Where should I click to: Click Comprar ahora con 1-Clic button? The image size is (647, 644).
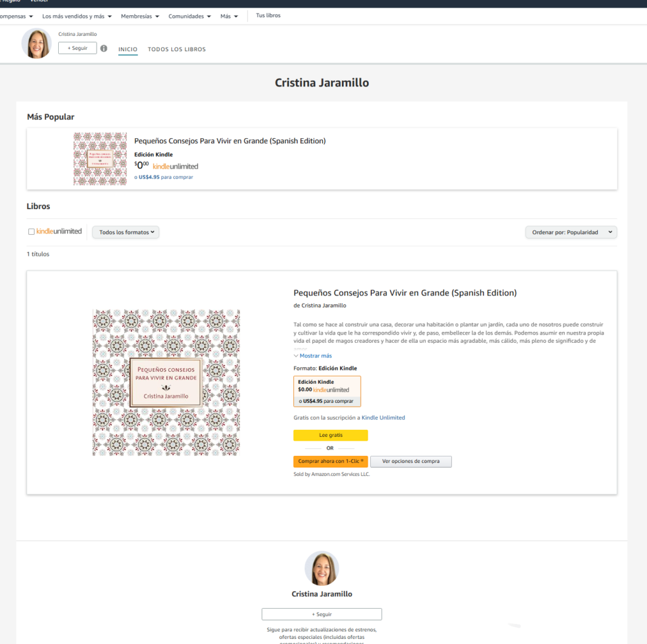click(x=330, y=462)
